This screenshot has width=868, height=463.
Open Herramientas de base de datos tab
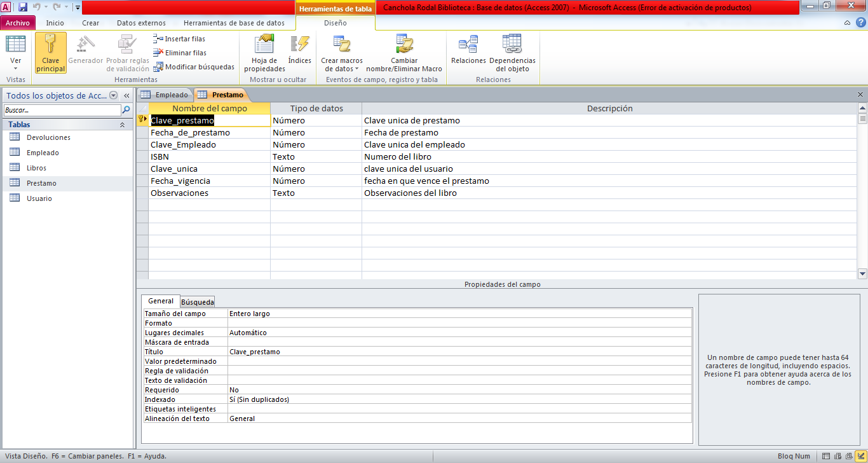click(x=234, y=23)
